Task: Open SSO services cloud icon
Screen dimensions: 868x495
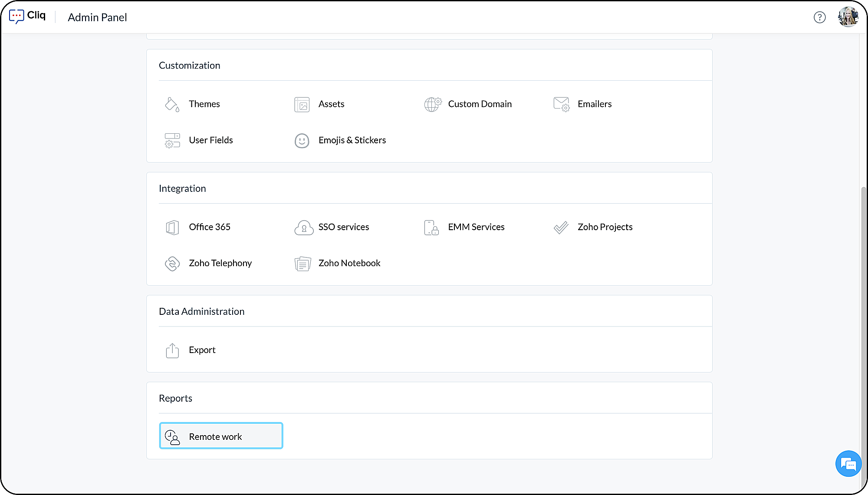Action: pyautogui.click(x=303, y=227)
